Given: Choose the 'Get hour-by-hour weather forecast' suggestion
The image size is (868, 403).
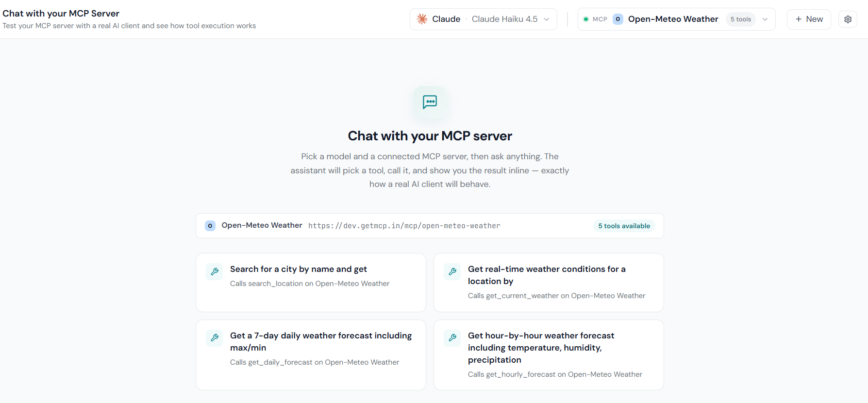Looking at the screenshot, I should coord(549,355).
